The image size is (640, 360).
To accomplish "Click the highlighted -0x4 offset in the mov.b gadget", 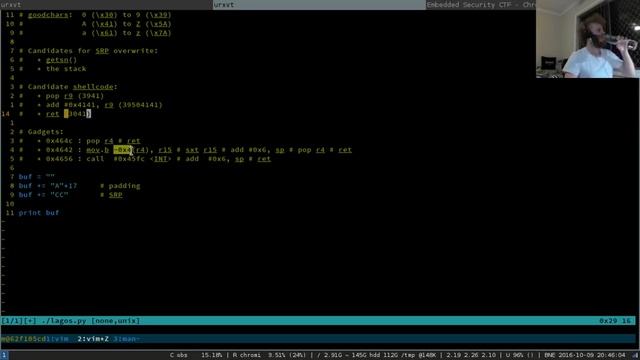I will 123,150.
